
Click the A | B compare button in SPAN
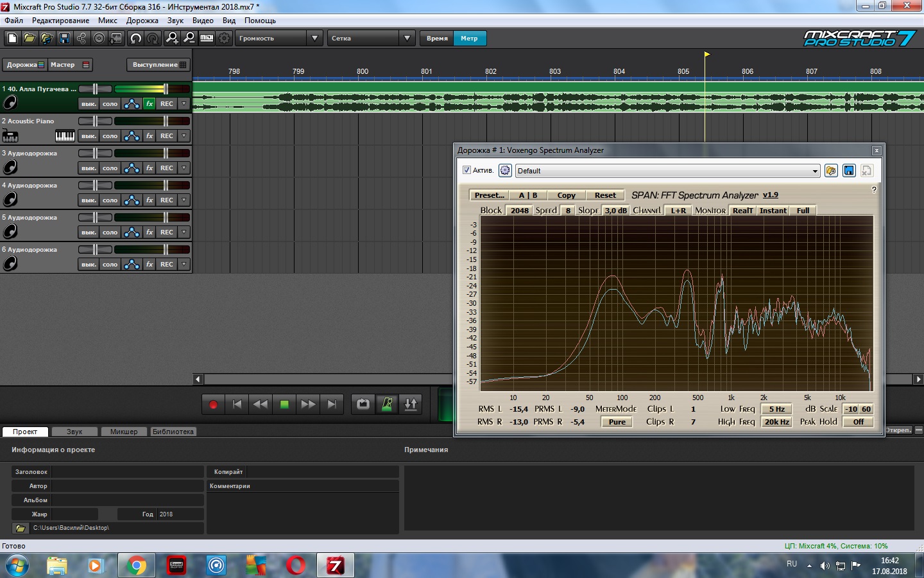(528, 195)
